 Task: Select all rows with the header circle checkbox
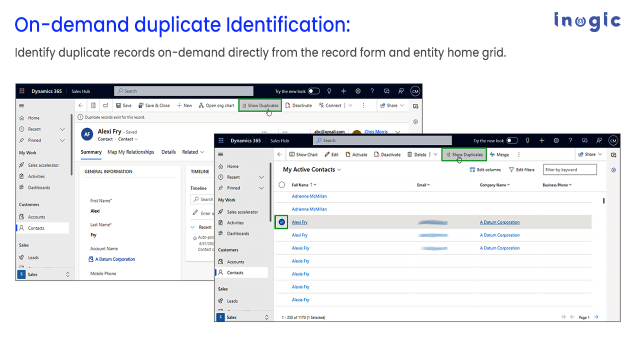tap(282, 185)
